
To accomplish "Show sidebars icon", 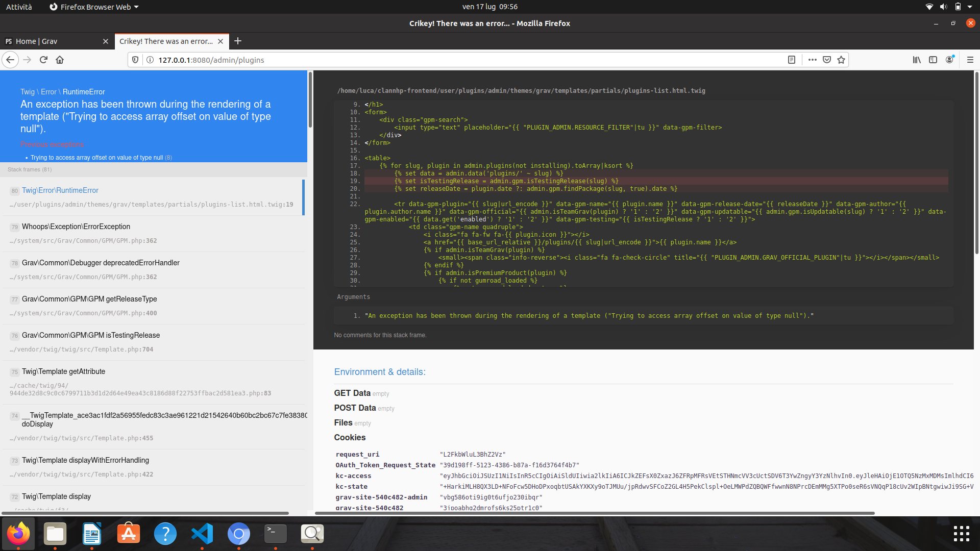I will click(x=933, y=60).
